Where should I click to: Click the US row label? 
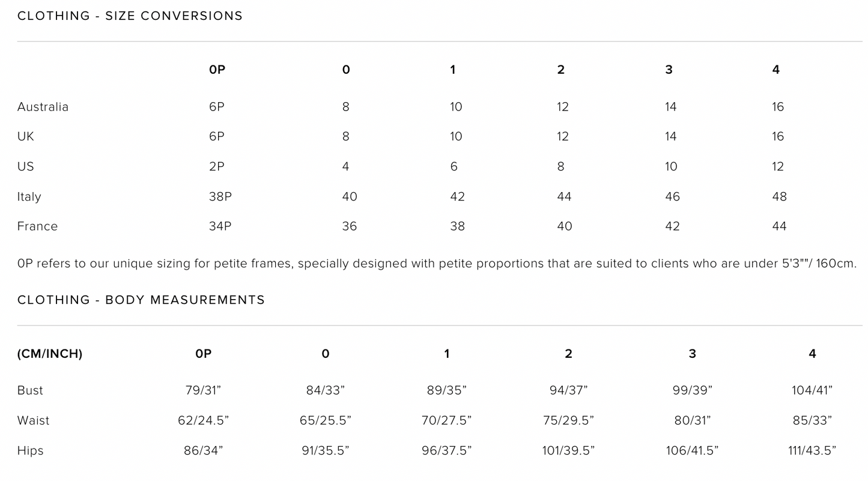click(26, 167)
